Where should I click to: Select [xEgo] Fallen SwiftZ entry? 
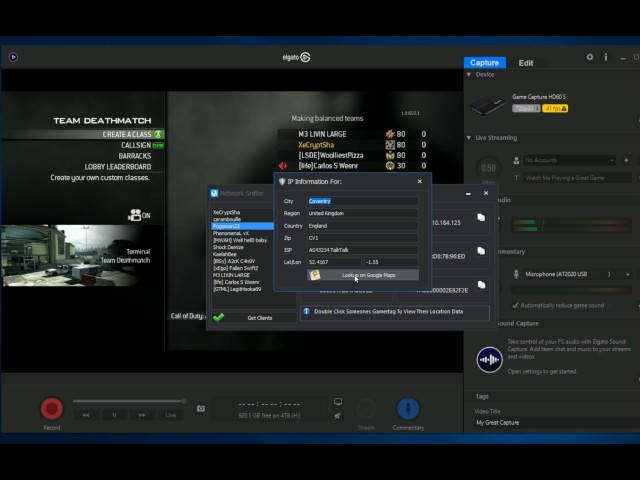point(236,268)
